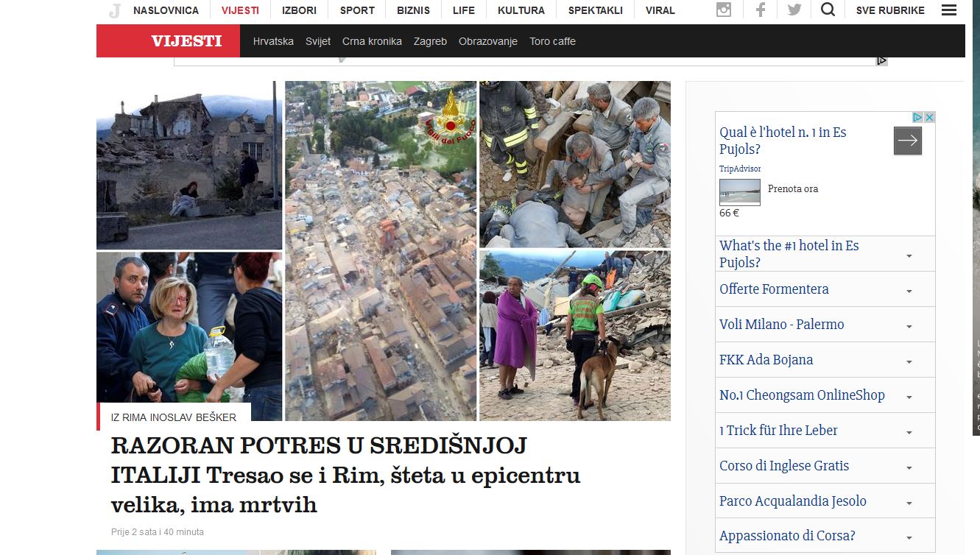Click the red VIJESTI section label
The height and width of the screenshot is (555, 980).
169,41
